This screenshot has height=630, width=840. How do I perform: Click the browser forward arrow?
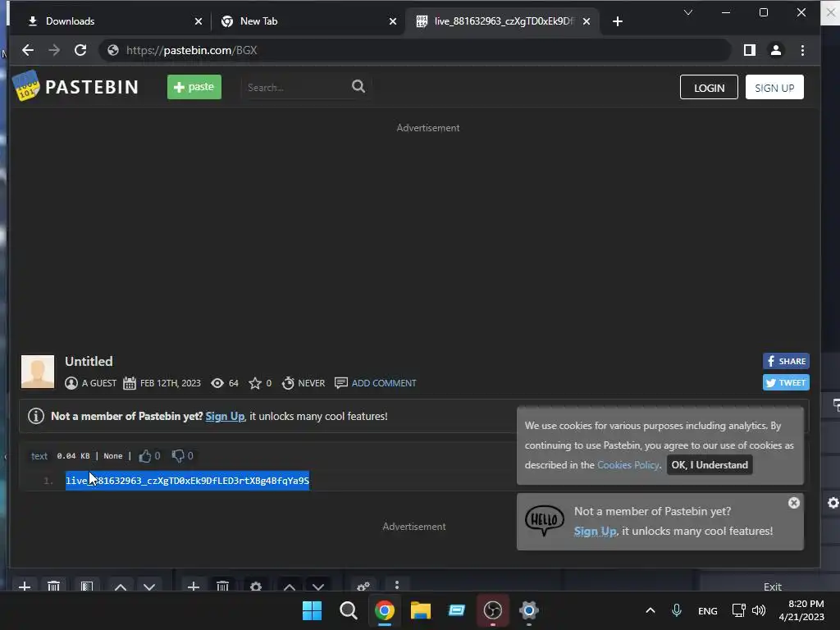[x=54, y=50]
